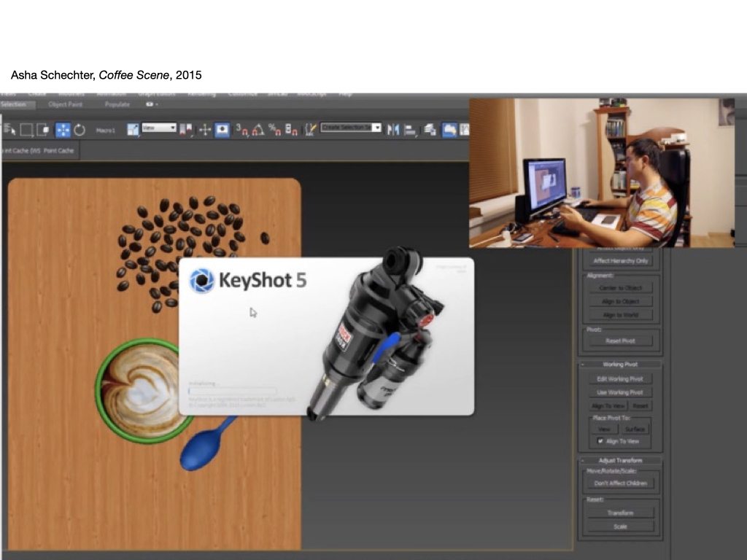Click the Reset Scale button
This screenshot has height=560, width=747.
pyautogui.click(x=620, y=526)
